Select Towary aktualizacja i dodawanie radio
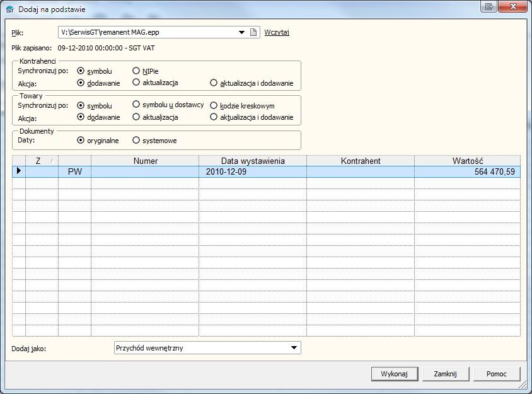The width and height of the screenshot is (532, 394). click(214, 117)
